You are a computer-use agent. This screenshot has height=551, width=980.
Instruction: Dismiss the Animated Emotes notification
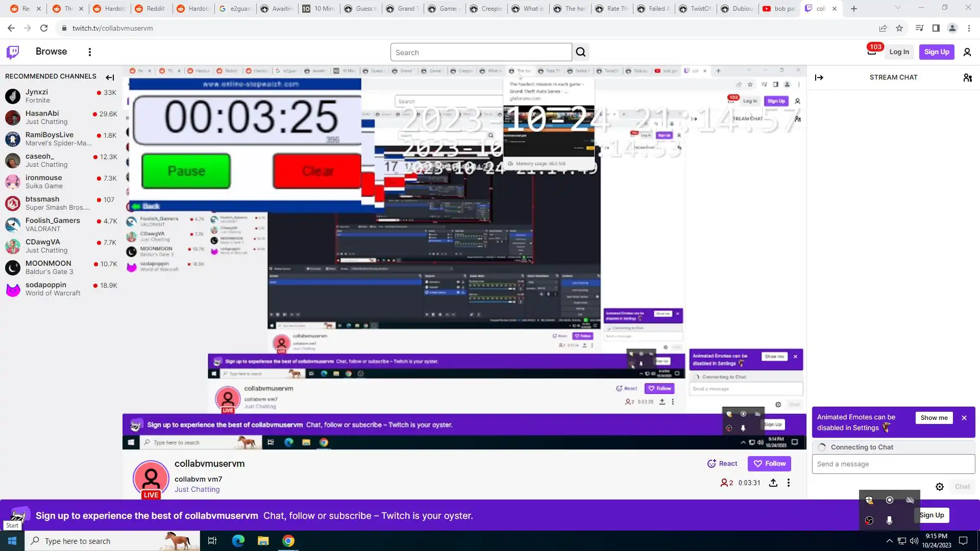(964, 418)
